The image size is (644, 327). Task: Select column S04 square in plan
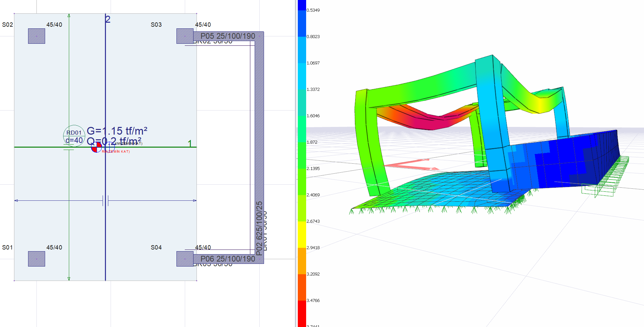click(x=185, y=259)
